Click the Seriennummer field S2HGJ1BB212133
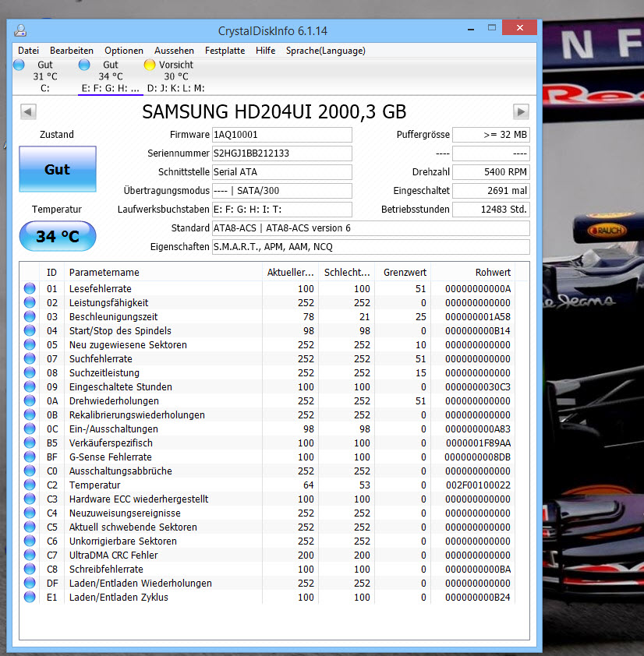 coord(281,153)
